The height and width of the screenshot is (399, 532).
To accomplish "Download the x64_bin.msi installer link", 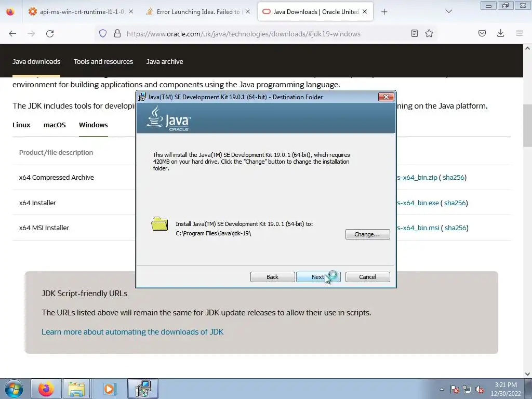I will pos(418,228).
